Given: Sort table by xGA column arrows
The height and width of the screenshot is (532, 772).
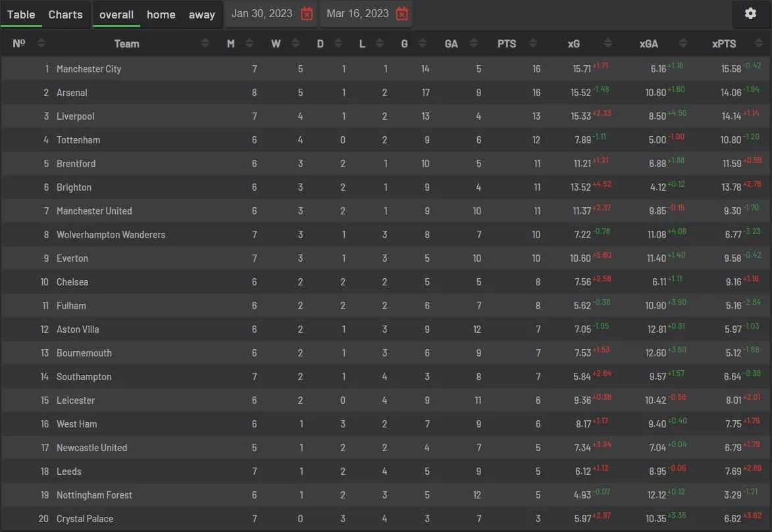Looking at the screenshot, I should (683, 44).
